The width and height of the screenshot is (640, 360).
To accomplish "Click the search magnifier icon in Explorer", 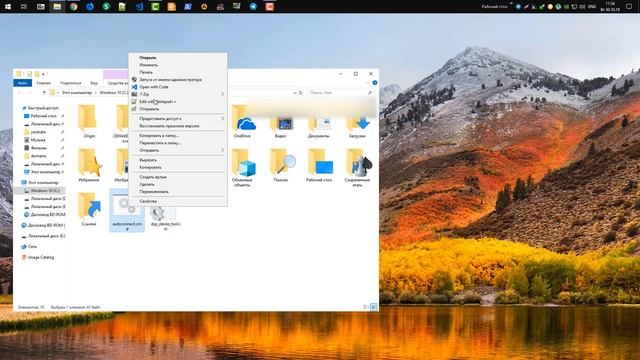I will coord(369,93).
